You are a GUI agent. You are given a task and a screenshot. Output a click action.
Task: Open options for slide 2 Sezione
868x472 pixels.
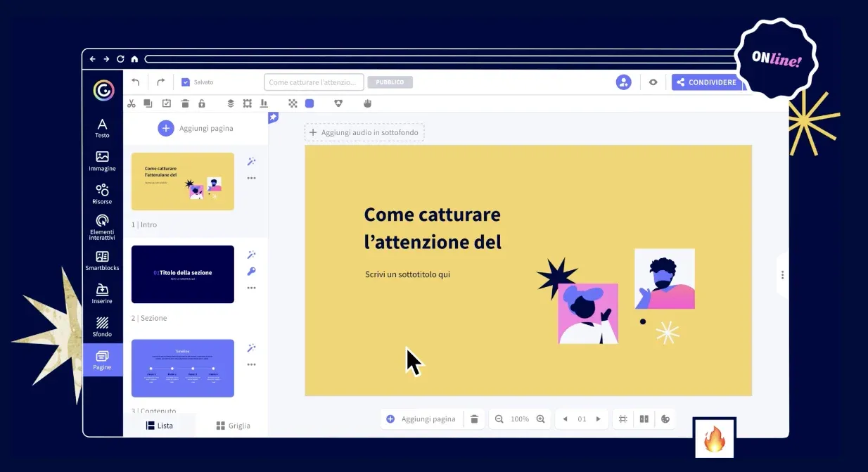tap(251, 287)
